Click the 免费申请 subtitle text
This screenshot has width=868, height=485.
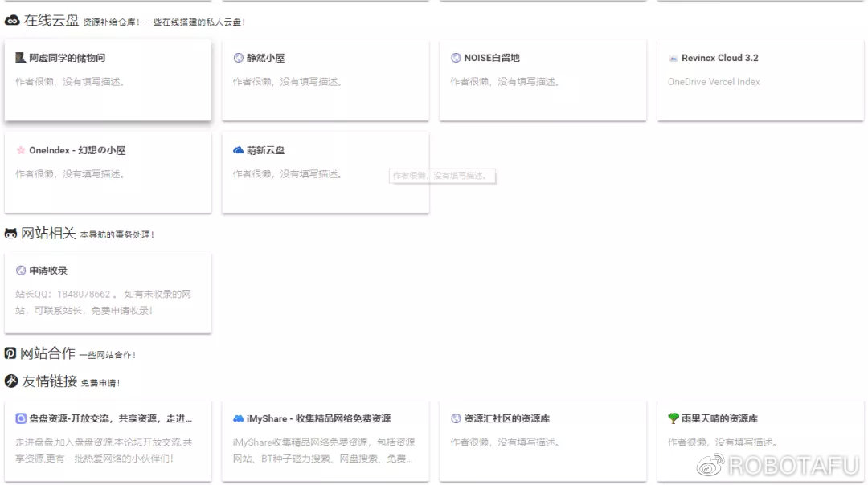100,382
